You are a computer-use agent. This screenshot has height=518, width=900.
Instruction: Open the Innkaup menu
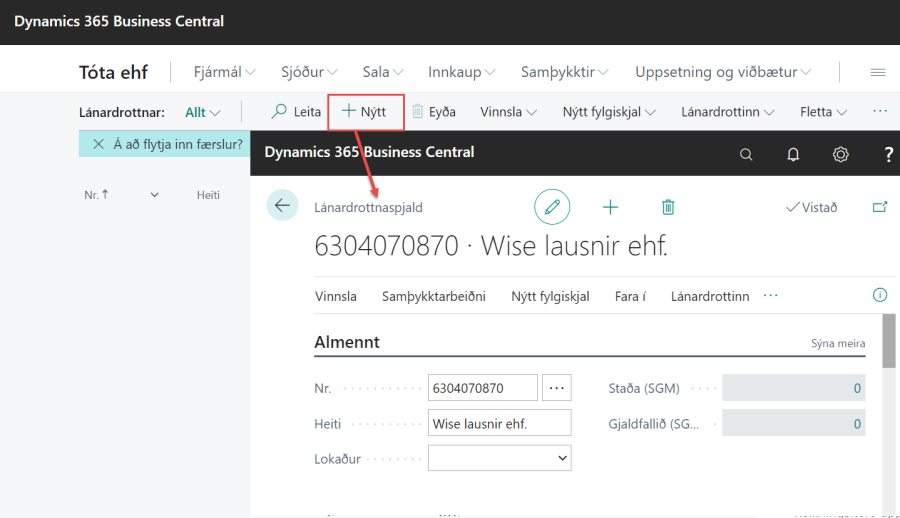tap(463, 72)
